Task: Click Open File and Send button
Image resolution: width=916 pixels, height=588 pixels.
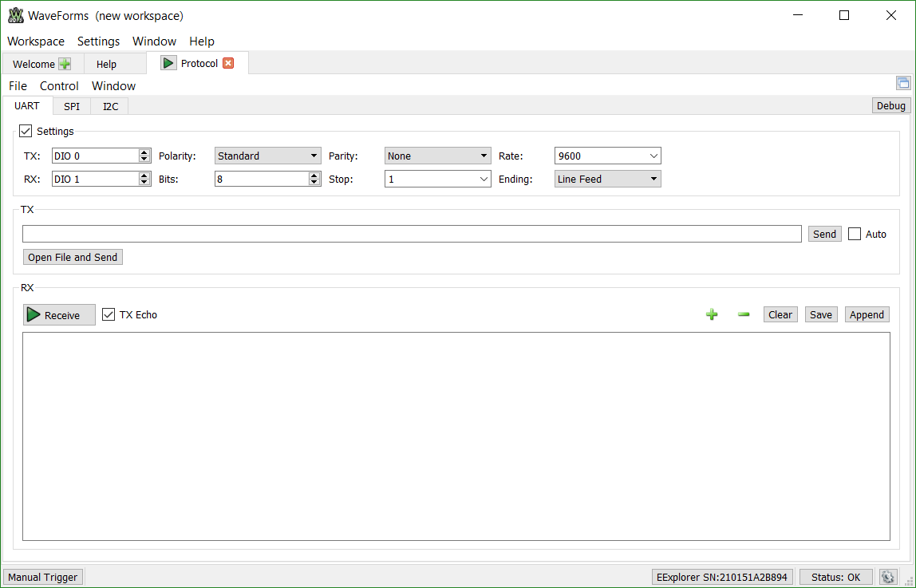Action: pyautogui.click(x=73, y=258)
